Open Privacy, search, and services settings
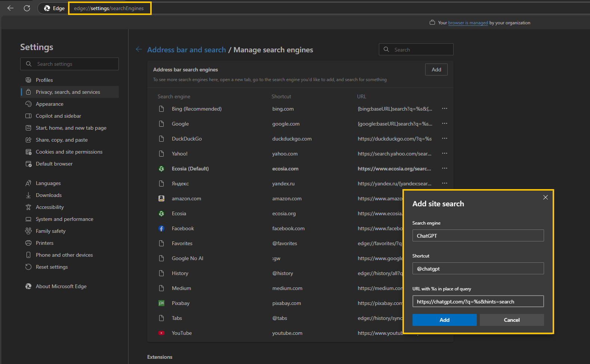The image size is (590, 364). tap(69, 92)
